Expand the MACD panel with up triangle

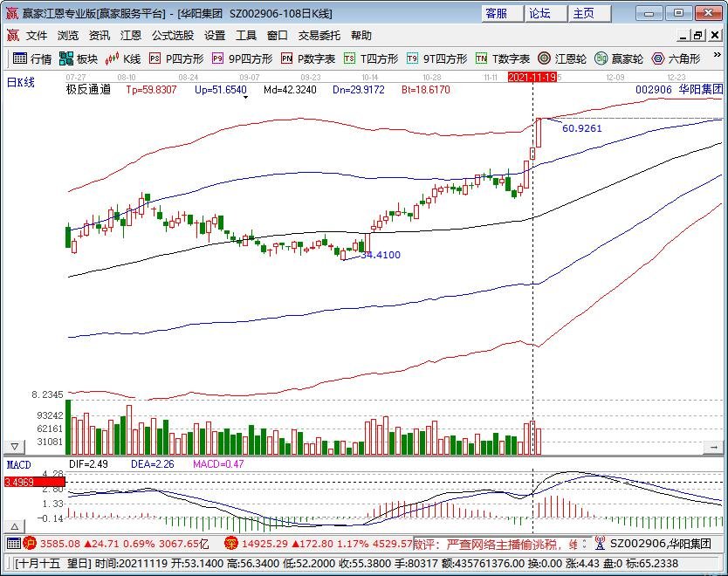[x=14, y=526]
